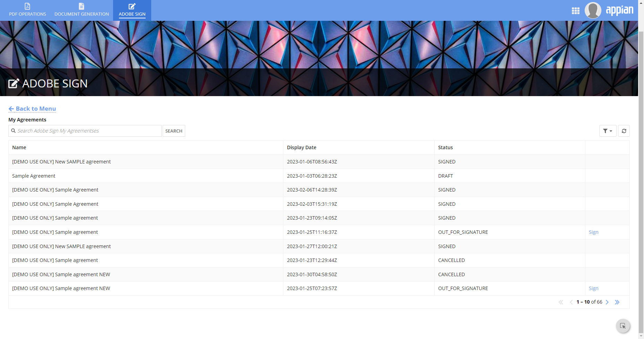
Task: Open the apps grid navigation menu
Action: (x=575, y=11)
